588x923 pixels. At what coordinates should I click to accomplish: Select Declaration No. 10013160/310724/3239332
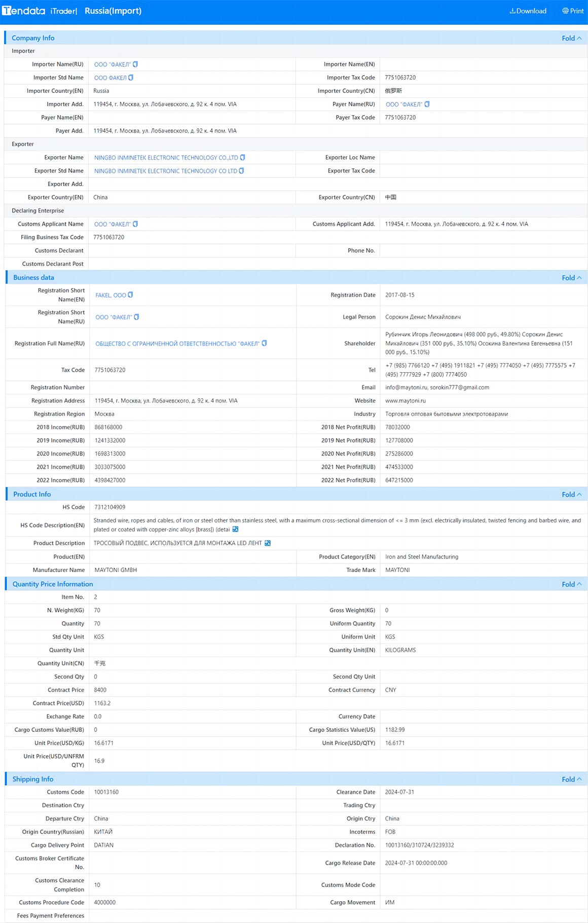[420, 845]
